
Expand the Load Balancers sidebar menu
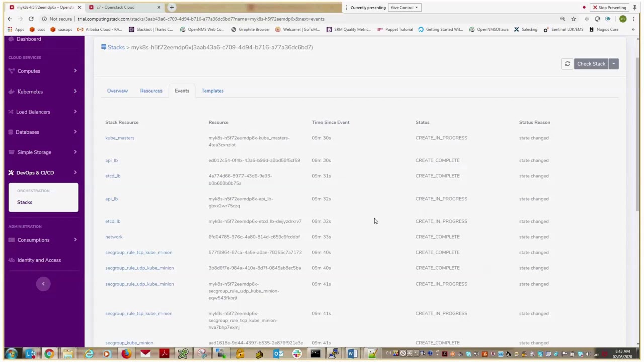tap(43, 112)
